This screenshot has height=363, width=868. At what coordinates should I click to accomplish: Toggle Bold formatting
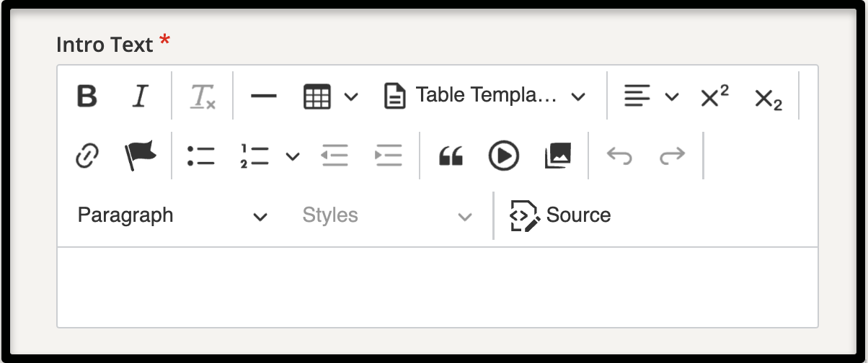tap(87, 96)
